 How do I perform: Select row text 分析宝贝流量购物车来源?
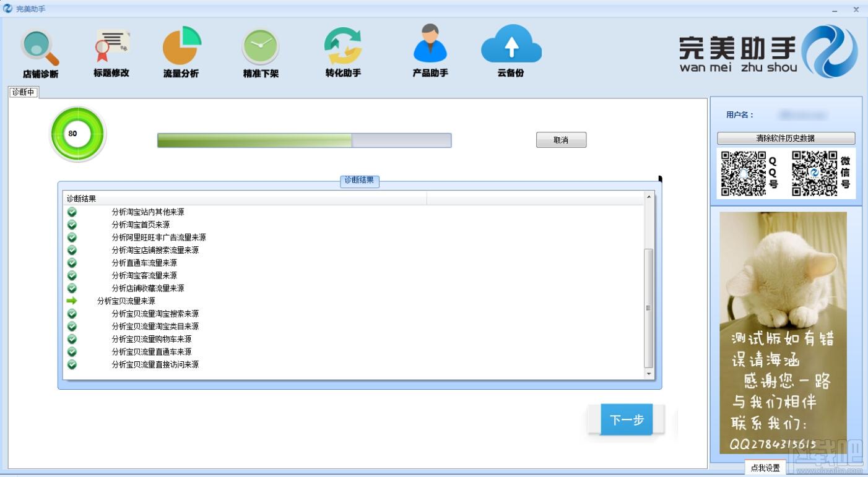(x=152, y=339)
